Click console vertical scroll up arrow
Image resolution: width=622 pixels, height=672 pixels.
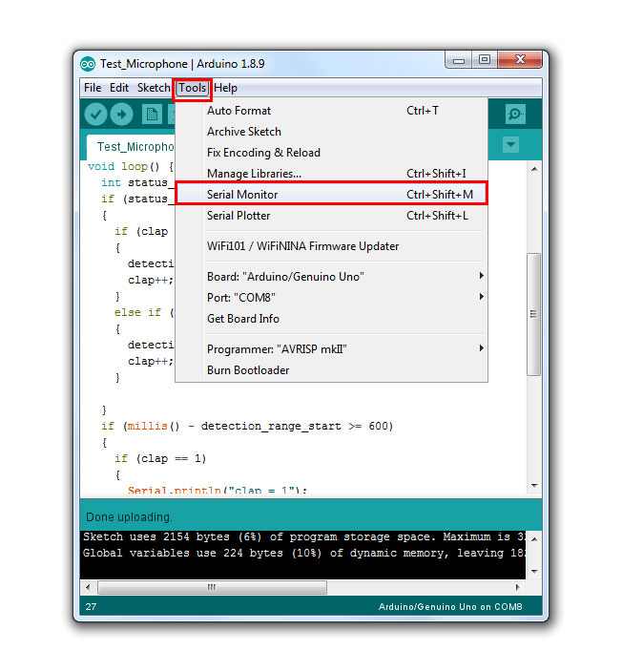click(534, 538)
